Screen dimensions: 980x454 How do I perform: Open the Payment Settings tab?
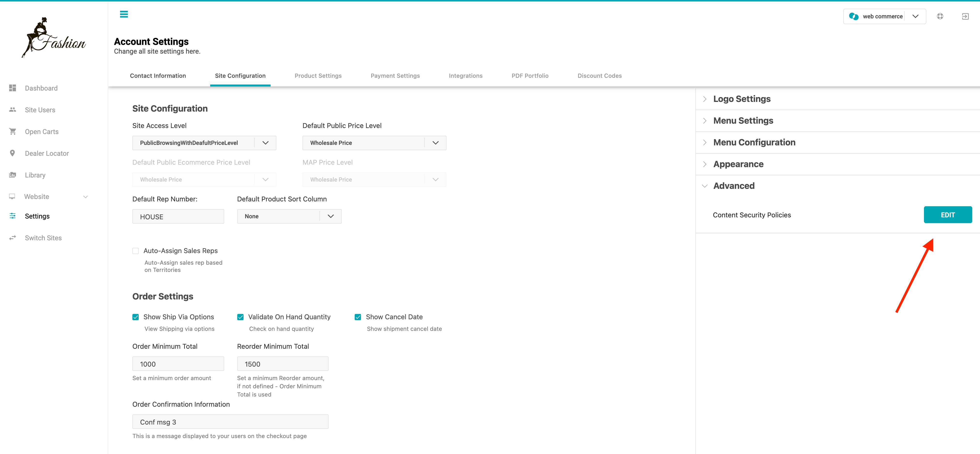(x=395, y=76)
